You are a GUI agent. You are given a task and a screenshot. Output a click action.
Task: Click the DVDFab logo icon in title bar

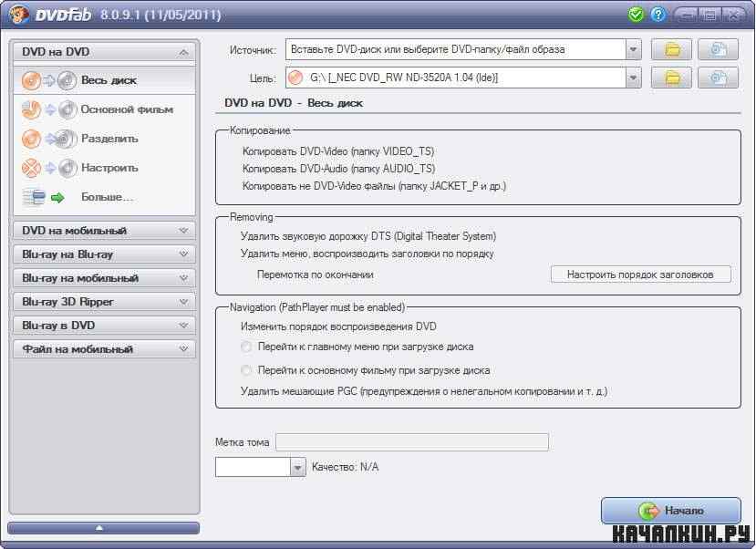pyautogui.click(x=19, y=14)
